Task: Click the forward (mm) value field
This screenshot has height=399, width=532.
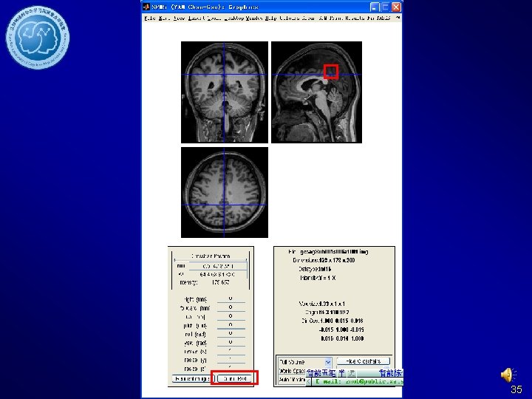Action: click(x=231, y=307)
